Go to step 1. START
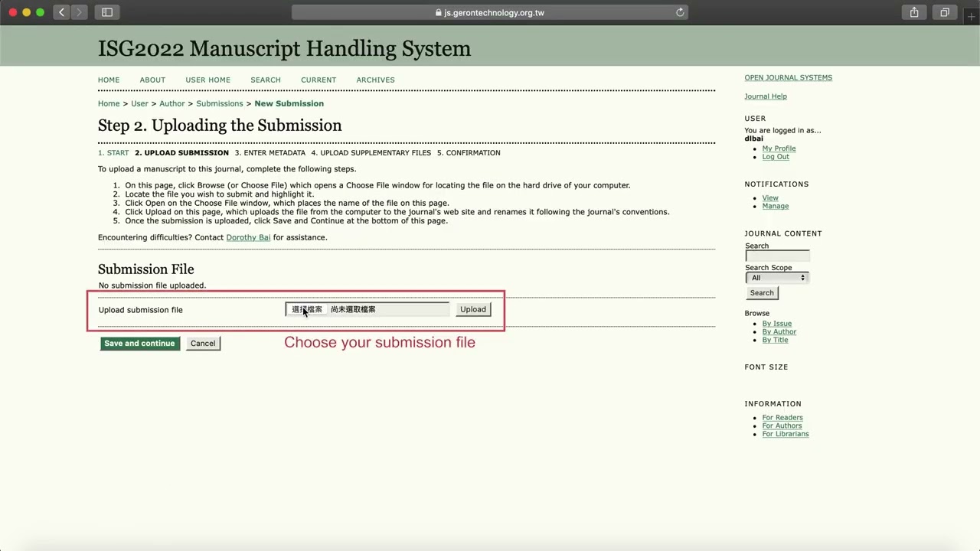Viewport: 980px width, 551px height. pos(113,153)
